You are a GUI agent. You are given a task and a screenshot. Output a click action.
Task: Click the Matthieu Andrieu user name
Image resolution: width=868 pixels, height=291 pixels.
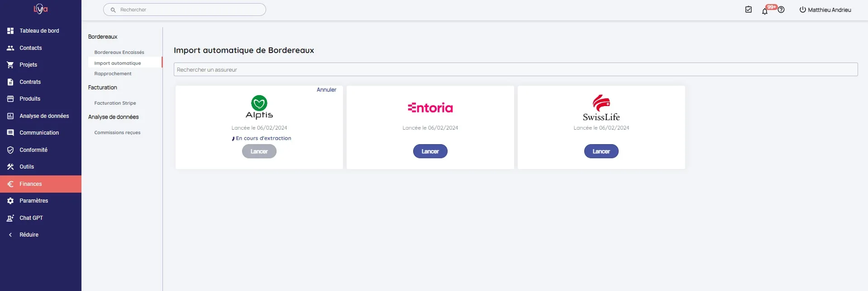[x=830, y=10]
